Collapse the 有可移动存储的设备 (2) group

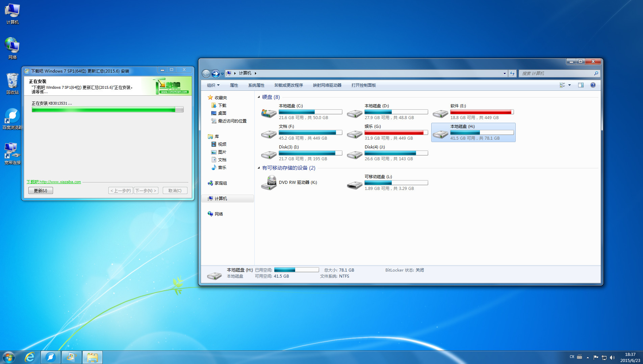pyautogui.click(x=259, y=168)
